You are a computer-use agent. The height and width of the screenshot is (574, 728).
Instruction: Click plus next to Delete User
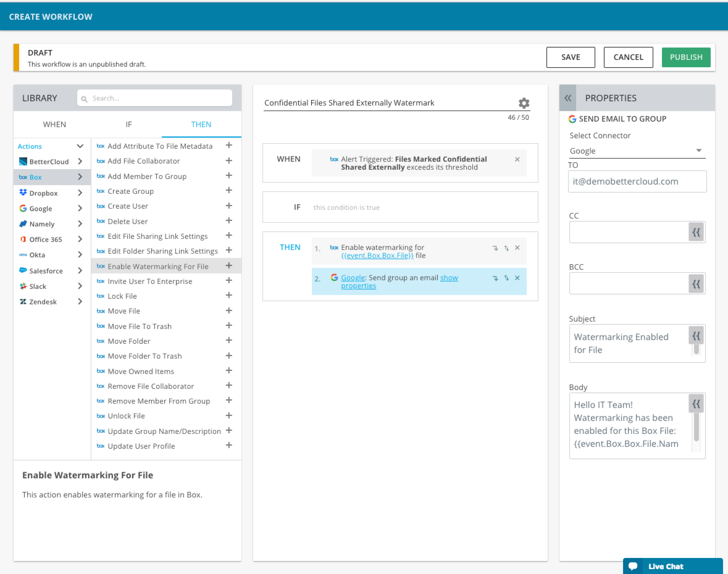point(229,220)
